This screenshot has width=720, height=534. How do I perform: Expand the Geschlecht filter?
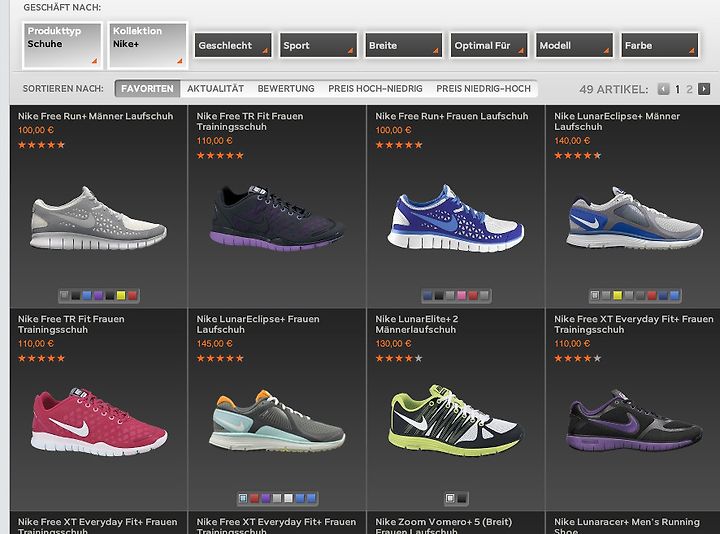[233, 45]
